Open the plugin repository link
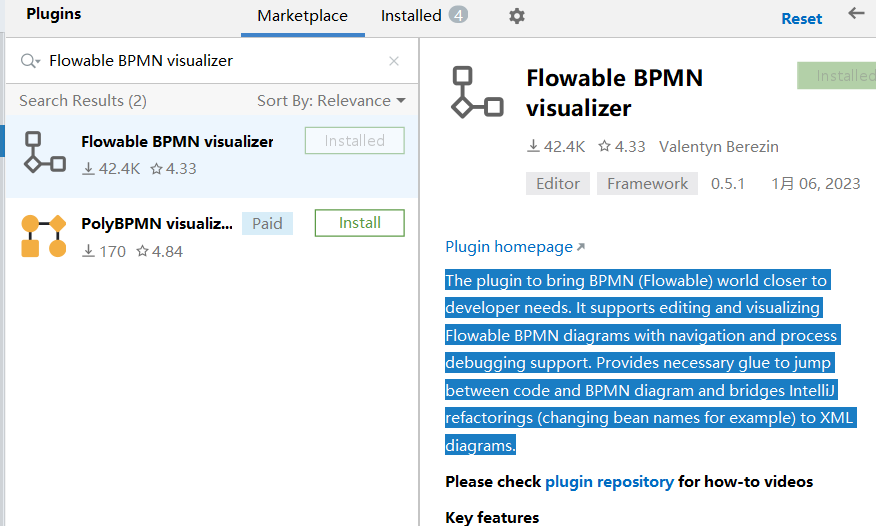Viewport: 876px width, 526px height. click(x=610, y=481)
